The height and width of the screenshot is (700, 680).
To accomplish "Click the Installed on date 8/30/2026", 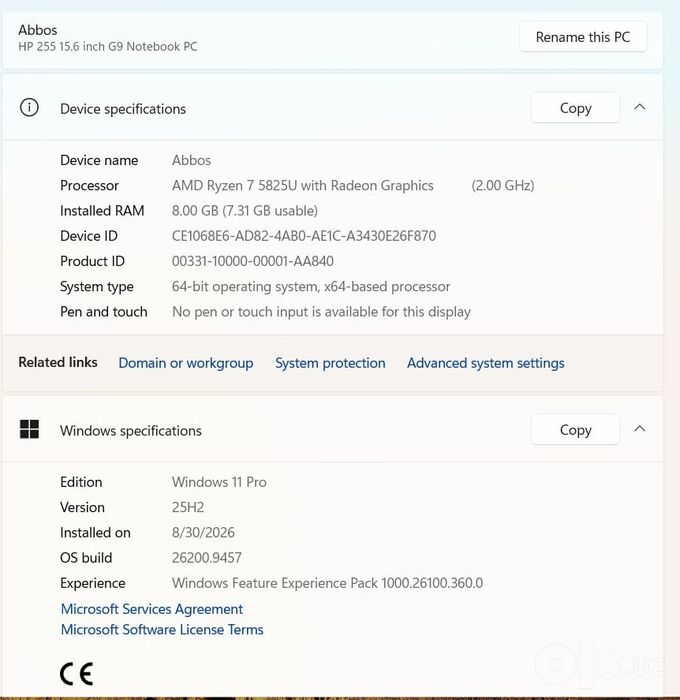I will (x=203, y=533).
